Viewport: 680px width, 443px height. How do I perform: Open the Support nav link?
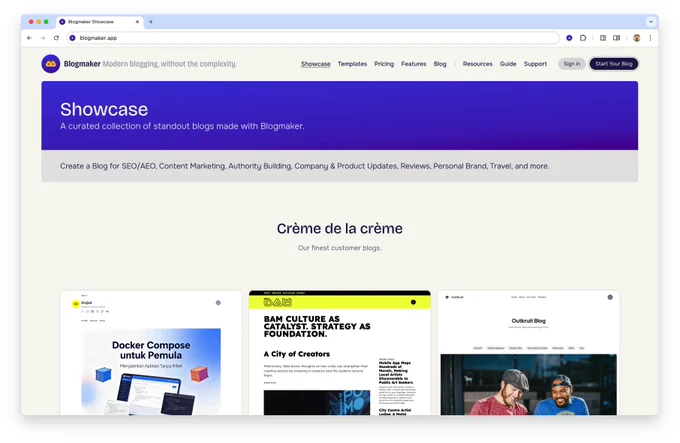(x=535, y=64)
